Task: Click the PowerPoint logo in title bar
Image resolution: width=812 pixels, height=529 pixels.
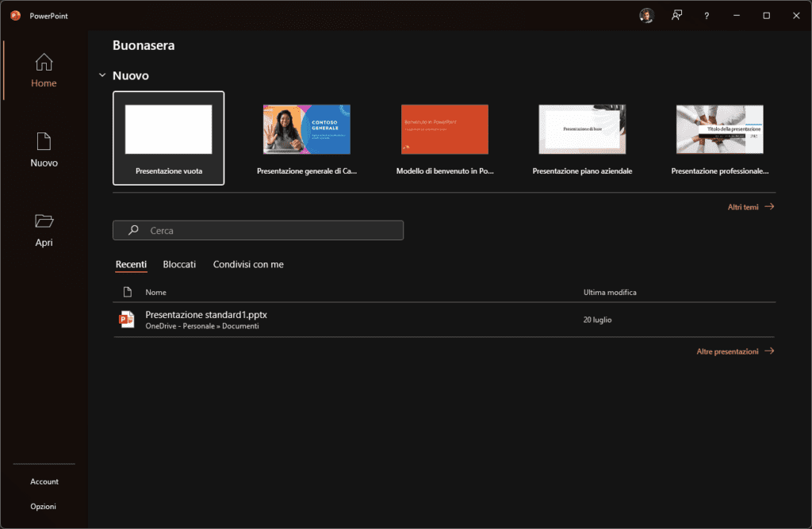Action: pos(15,15)
